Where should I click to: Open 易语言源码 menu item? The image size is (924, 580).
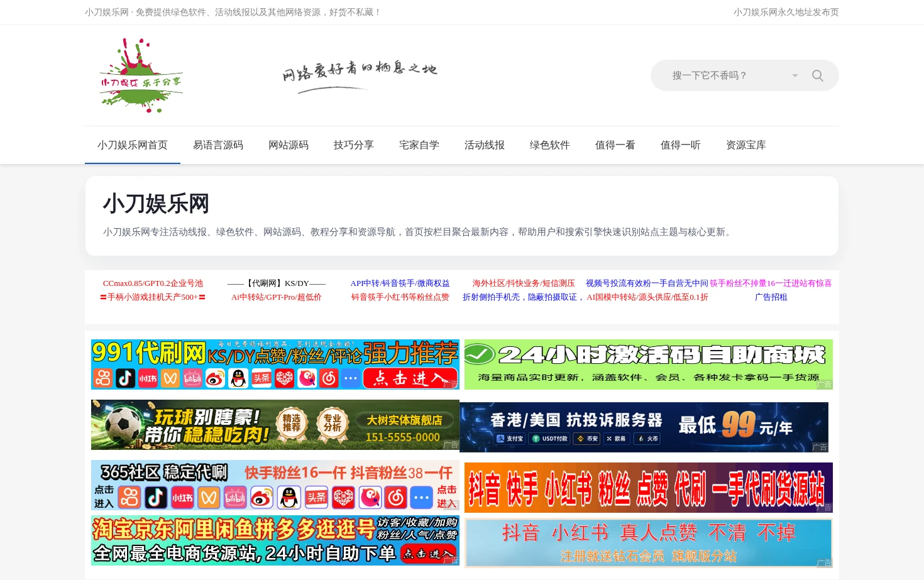(218, 145)
